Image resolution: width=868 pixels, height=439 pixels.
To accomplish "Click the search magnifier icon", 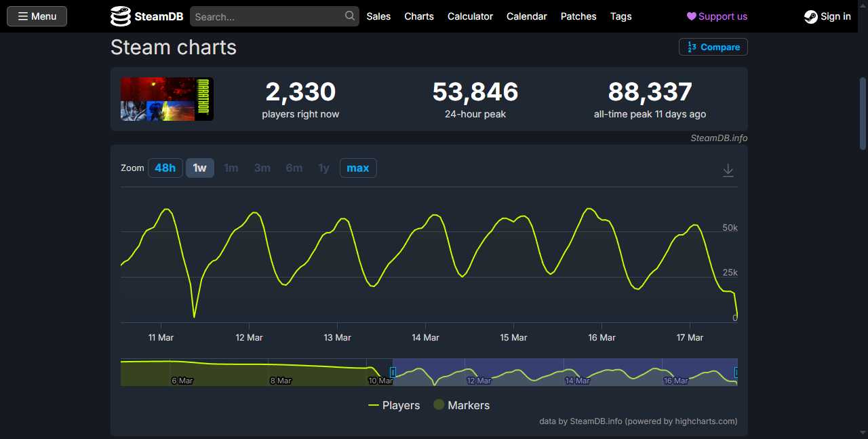I will click(x=350, y=16).
